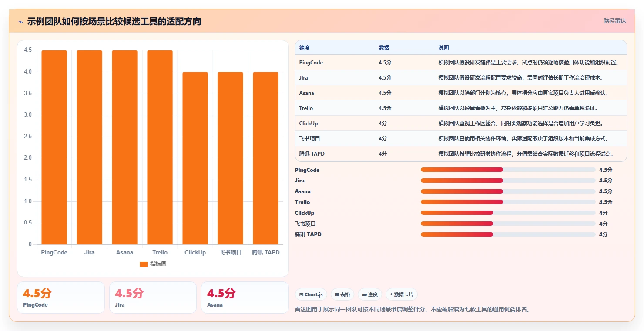Select the 进度 tag text
This screenshot has width=644, height=331.
[x=372, y=294]
